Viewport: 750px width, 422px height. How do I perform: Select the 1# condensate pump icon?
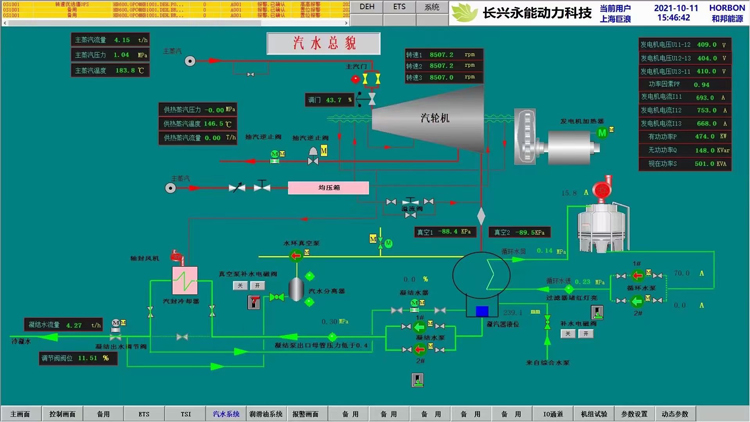coord(418,327)
